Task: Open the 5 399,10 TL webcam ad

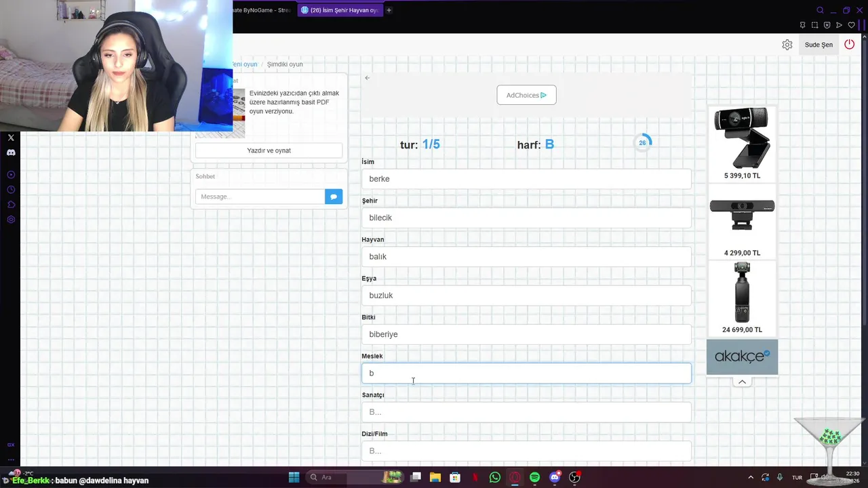Action: coord(742,143)
